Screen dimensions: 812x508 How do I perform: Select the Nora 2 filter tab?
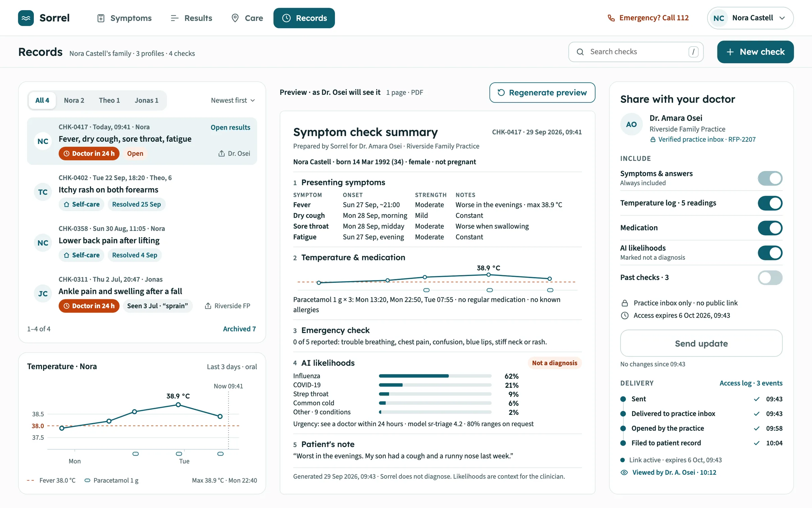[x=74, y=100]
